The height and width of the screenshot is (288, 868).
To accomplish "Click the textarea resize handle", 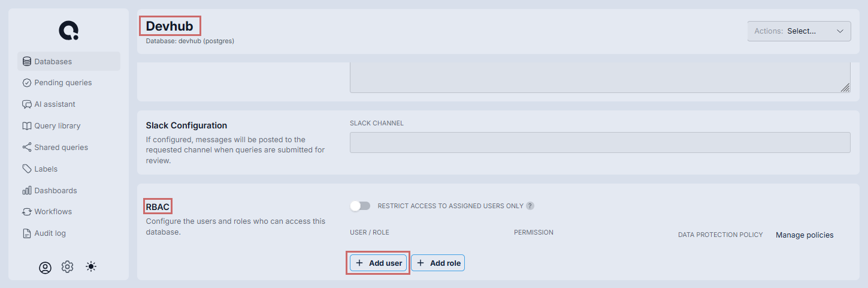I will click(x=845, y=88).
